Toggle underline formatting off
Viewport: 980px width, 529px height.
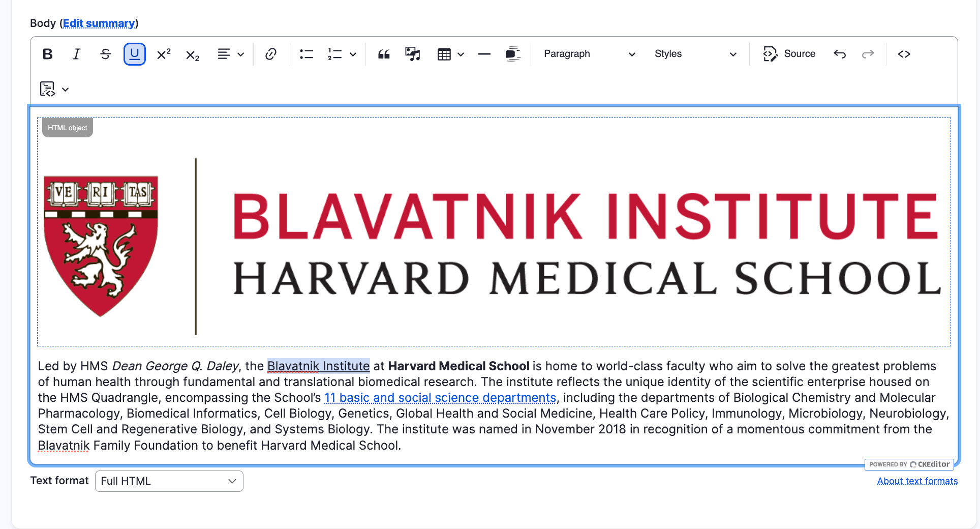(x=135, y=54)
